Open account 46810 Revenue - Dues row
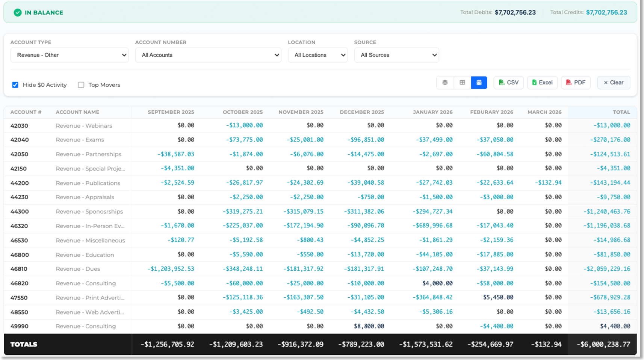This screenshot has height=360, width=644. coord(78,269)
